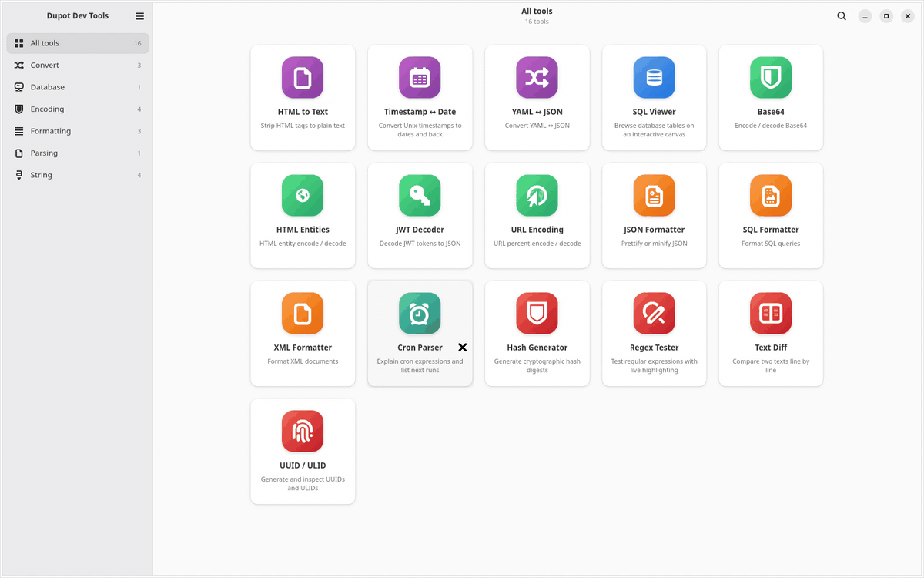The height and width of the screenshot is (578, 924).
Task: Click the 'HTML Entities' card title
Action: pyautogui.click(x=303, y=230)
